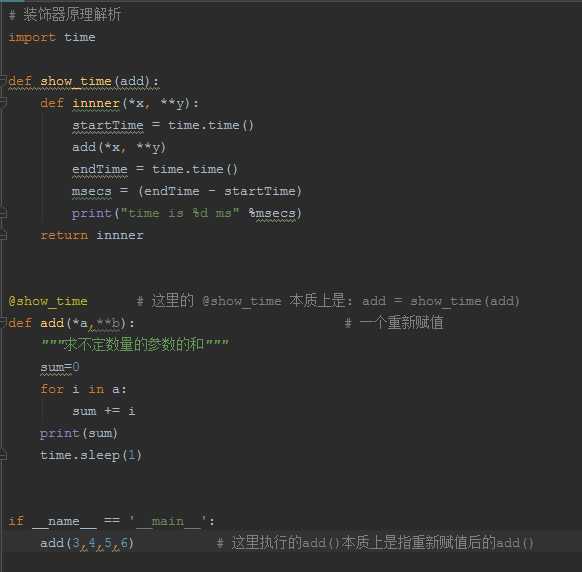Click 'msecs' variable being assigned
The height and width of the screenshot is (572, 582).
click(x=92, y=192)
